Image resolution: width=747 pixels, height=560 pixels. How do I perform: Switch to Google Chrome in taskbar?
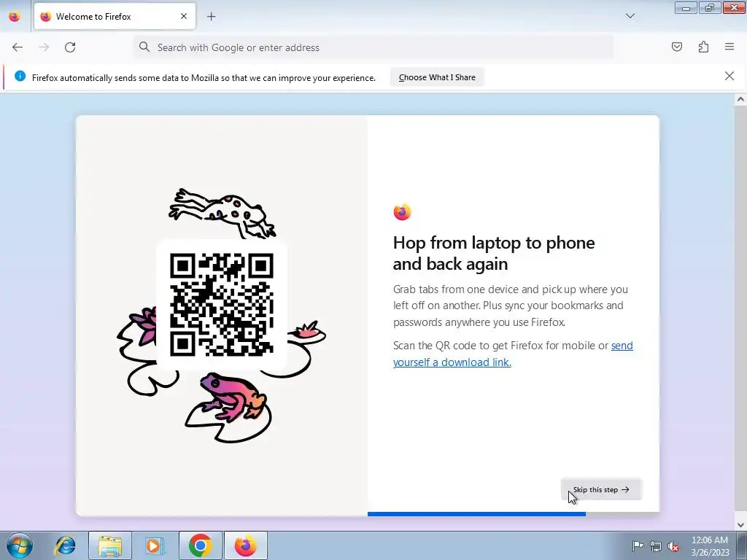pos(200,545)
